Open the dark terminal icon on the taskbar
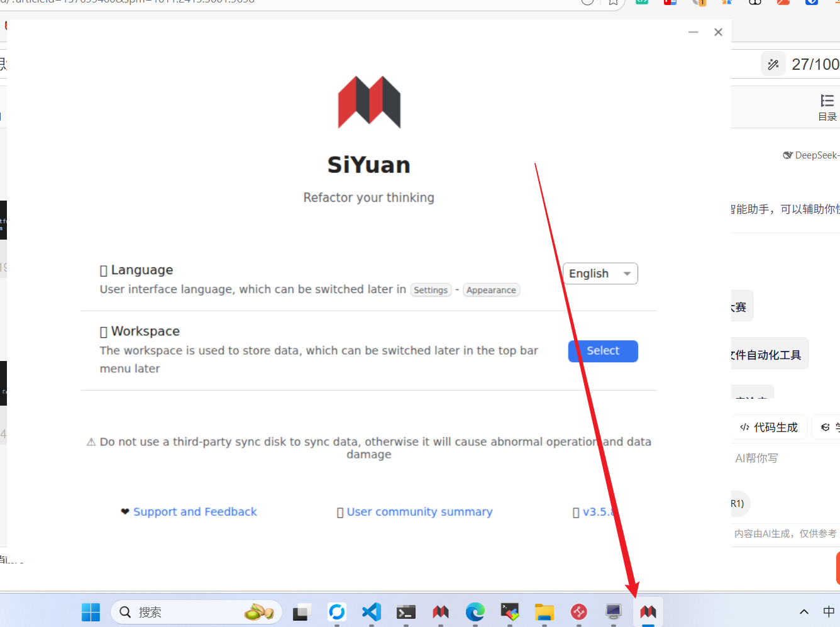The height and width of the screenshot is (627, 840). tap(406, 612)
